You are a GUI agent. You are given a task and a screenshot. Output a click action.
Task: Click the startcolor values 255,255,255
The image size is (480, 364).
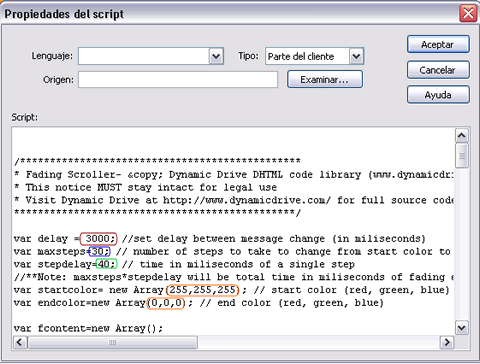202,290
